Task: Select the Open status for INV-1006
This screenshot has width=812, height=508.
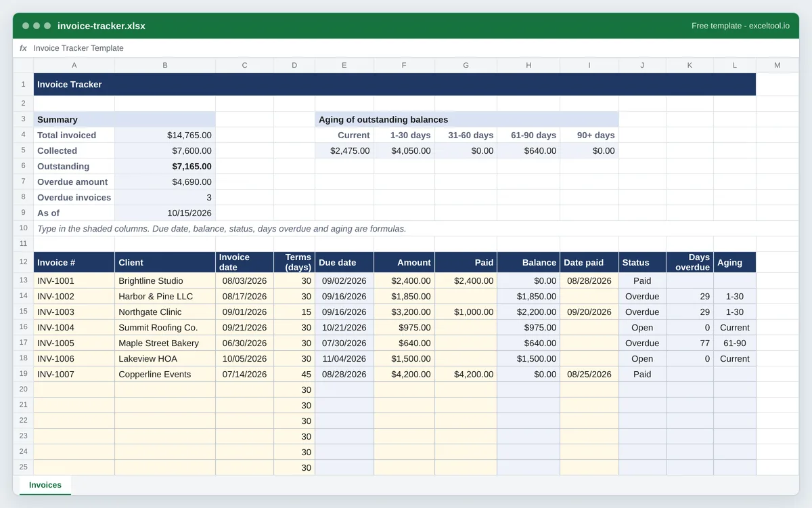Action: pos(642,358)
